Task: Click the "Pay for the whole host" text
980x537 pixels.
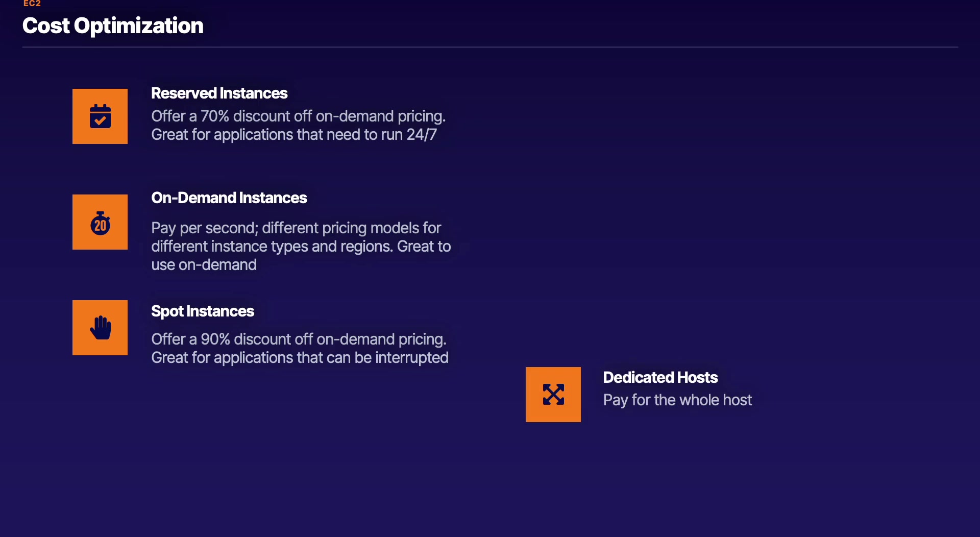Action: point(677,400)
